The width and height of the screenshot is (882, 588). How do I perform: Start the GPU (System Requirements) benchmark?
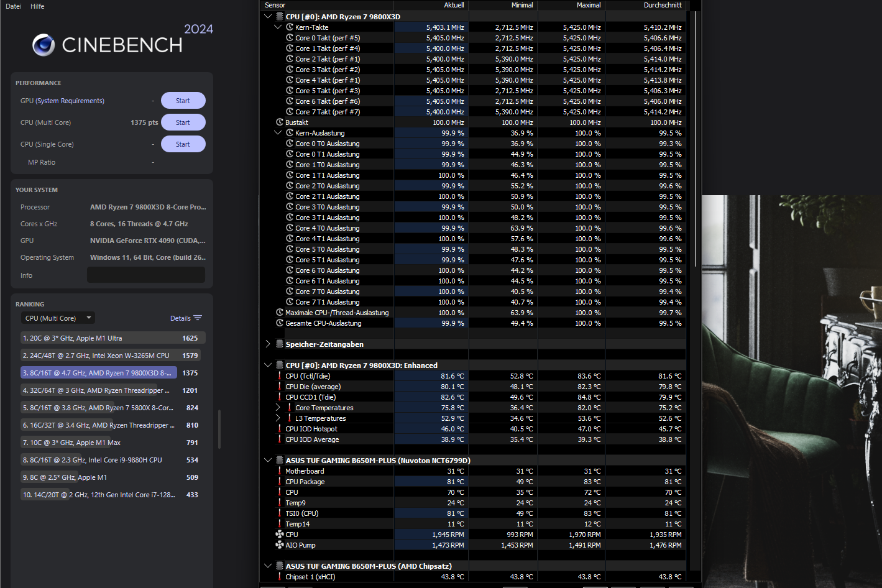[183, 101]
